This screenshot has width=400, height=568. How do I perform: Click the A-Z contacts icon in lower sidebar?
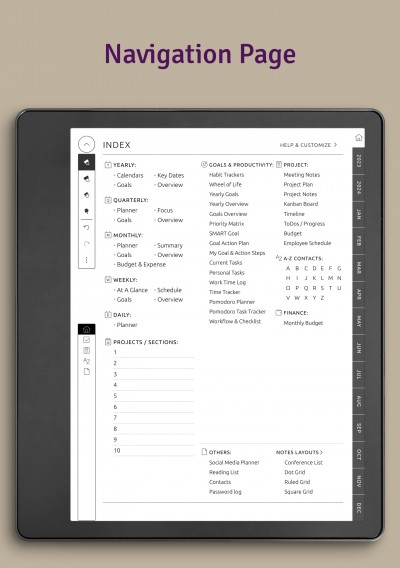(x=87, y=361)
